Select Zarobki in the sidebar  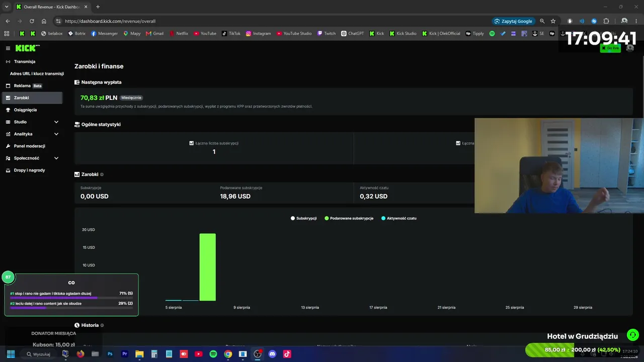32,98
